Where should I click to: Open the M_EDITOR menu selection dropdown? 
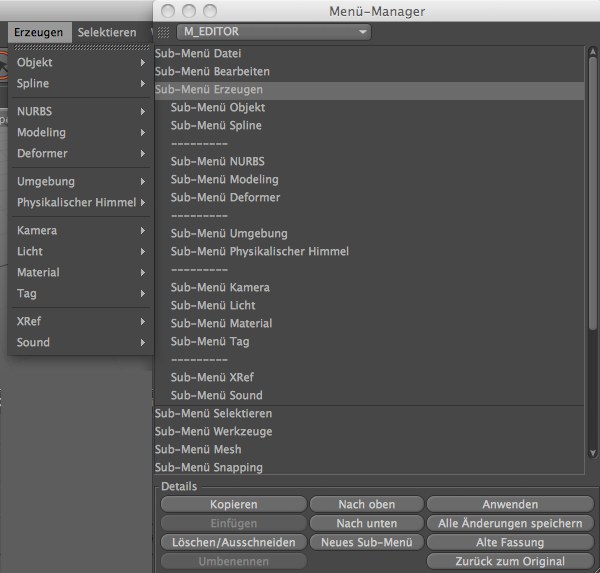tap(273, 32)
